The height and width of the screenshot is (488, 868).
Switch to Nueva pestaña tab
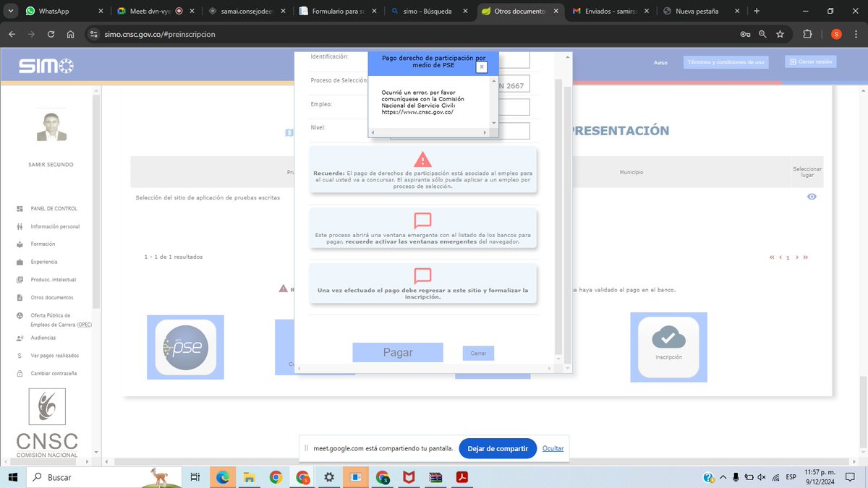tap(702, 12)
